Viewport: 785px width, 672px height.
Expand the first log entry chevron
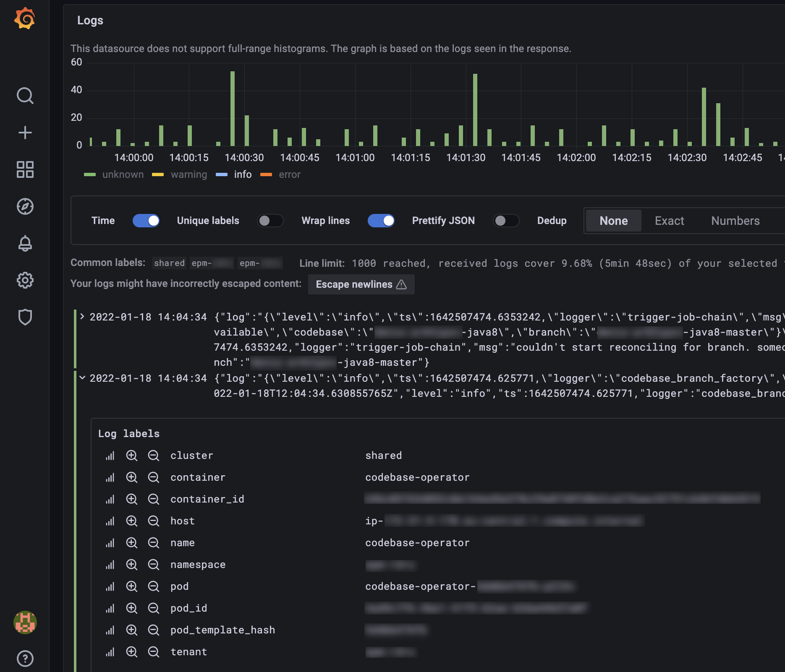click(81, 317)
